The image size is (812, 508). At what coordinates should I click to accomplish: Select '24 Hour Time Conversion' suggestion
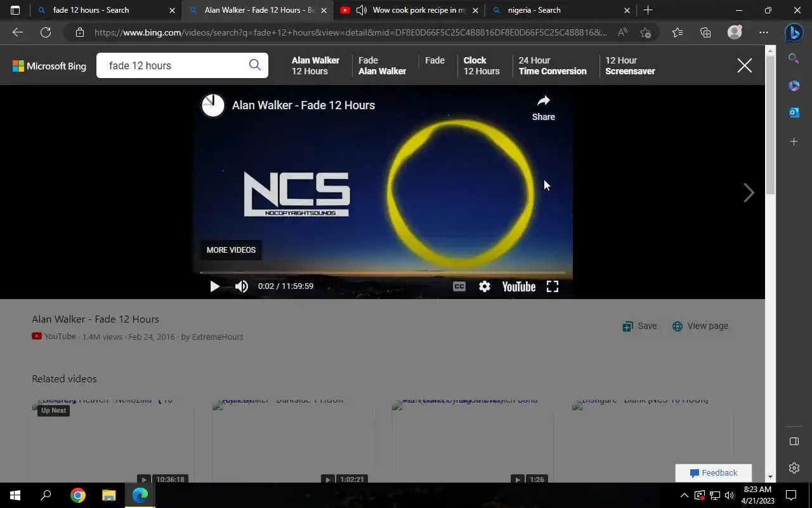[x=553, y=65]
